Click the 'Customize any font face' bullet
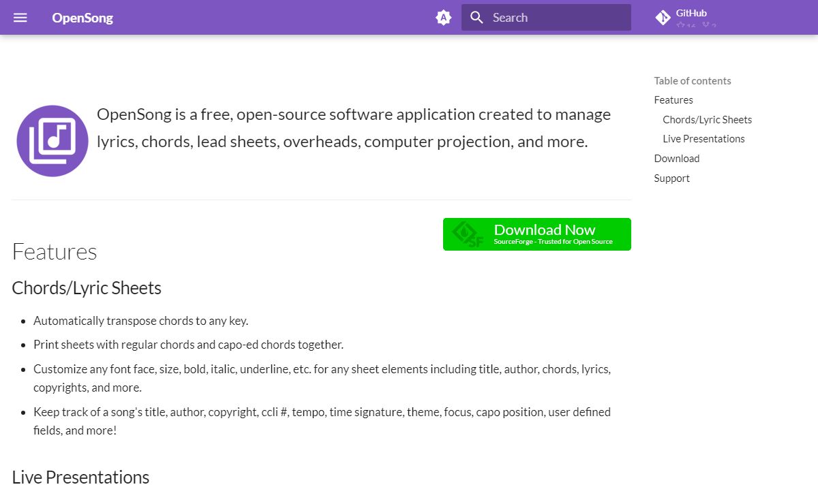 [322, 378]
